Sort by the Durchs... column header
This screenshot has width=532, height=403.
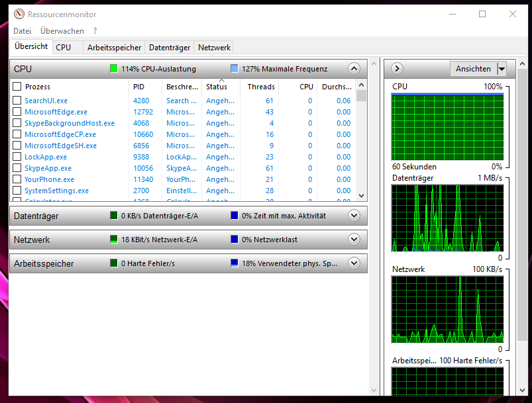(337, 87)
